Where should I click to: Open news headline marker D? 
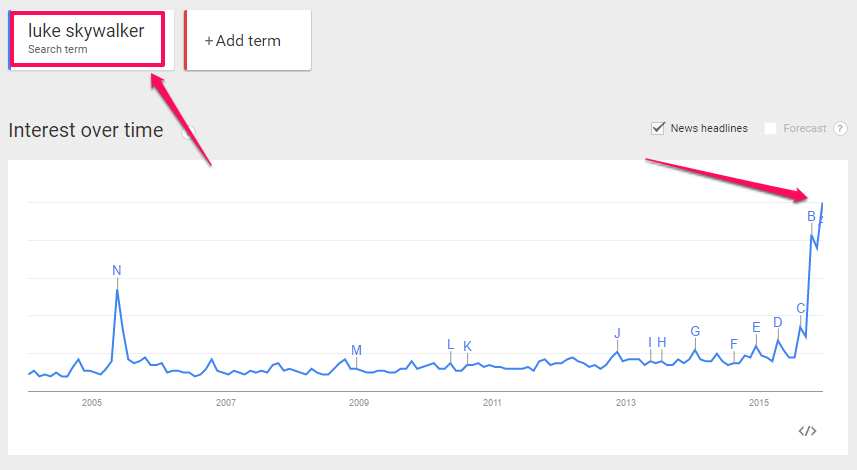click(778, 322)
